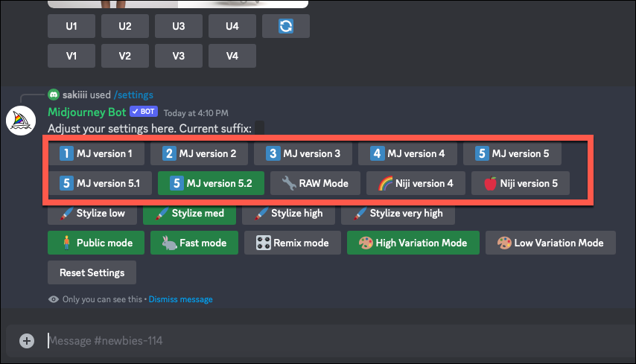Toggle High Variation Mode
This screenshot has height=364, width=636.
(x=413, y=243)
